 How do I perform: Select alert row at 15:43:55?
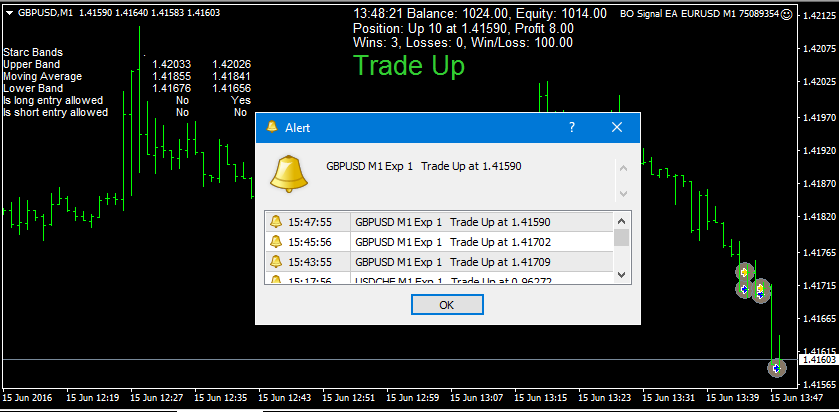[x=439, y=262]
